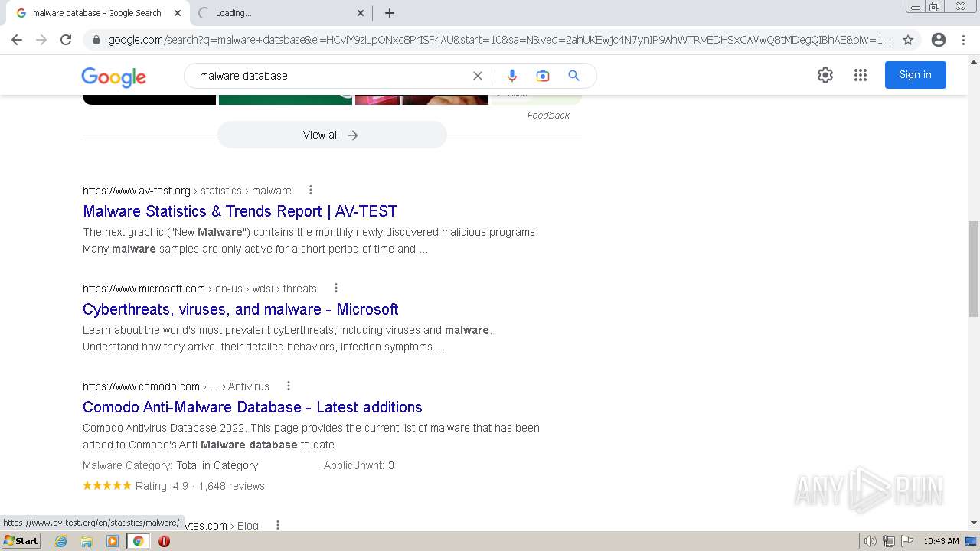The width and height of the screenshot is (980, 551).
Task: Go back using the browser back arrow
Action: point(17,40)
